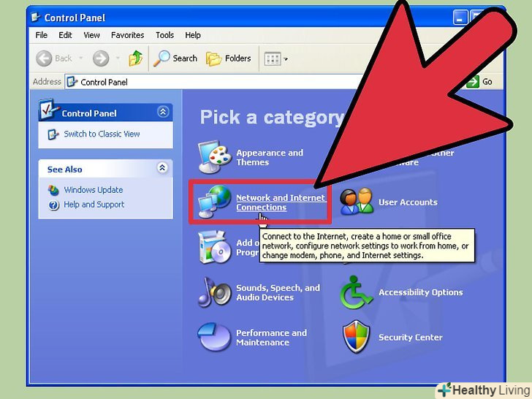Open the Back history dropdown arrow
The width and height of the screenshot is (532, 399).
point(81,58)
